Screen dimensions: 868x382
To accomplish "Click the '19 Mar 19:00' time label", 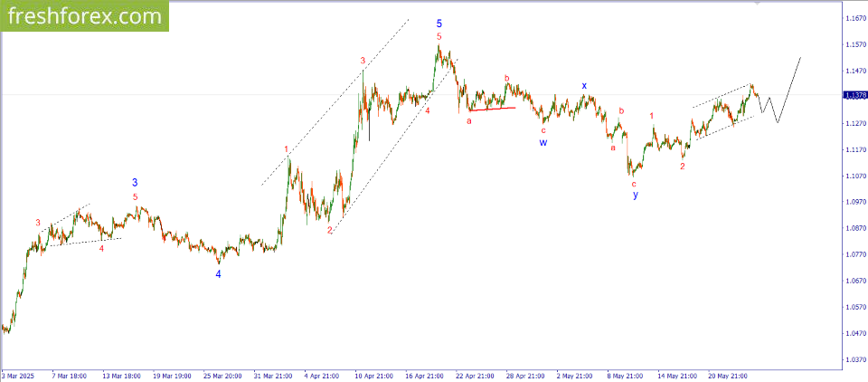I will [x=171, y=376].
